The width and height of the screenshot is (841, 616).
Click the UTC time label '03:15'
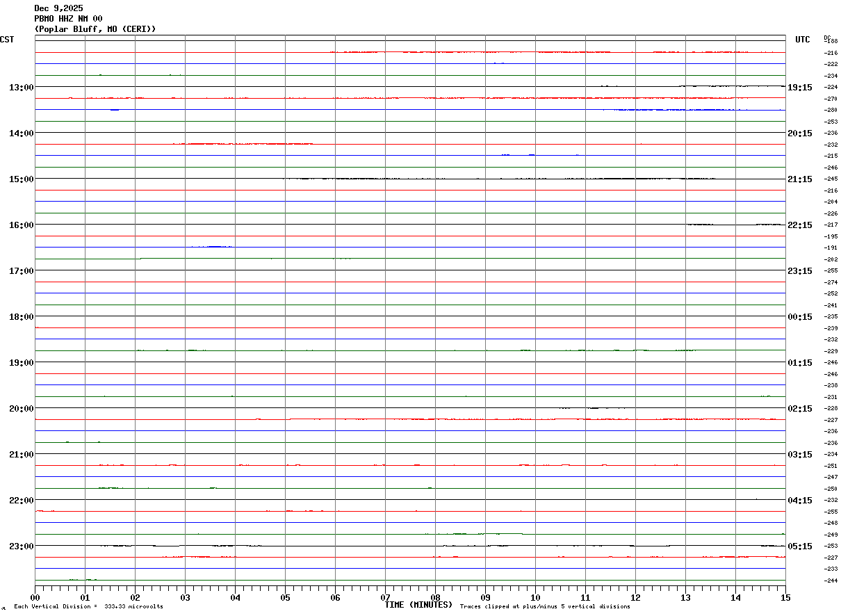pyautogui.click(x=800, y=455)
